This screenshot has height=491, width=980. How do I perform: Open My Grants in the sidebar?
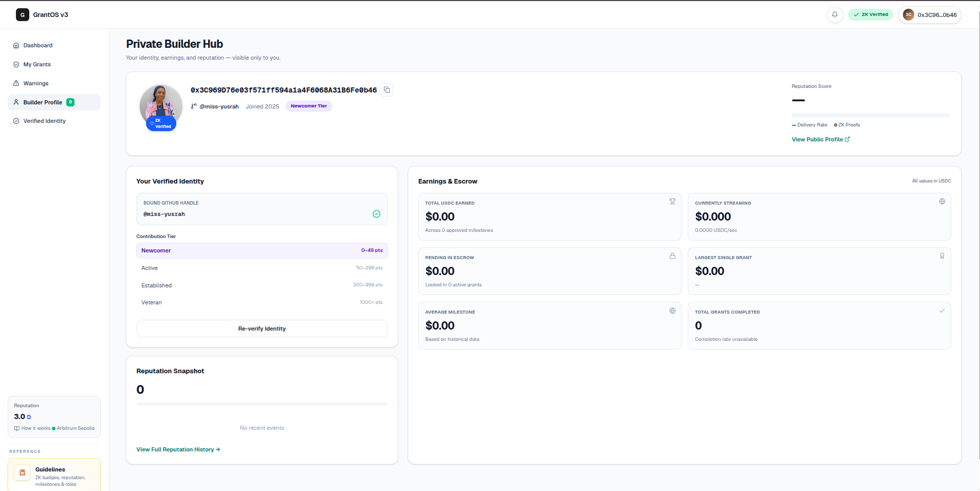[x=54, y=64]
